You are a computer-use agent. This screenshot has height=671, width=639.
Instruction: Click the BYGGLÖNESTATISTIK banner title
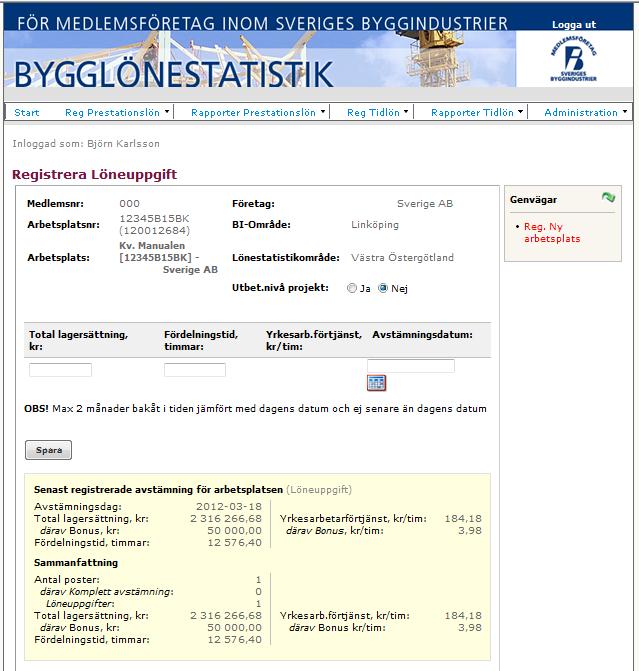(174, 74)
